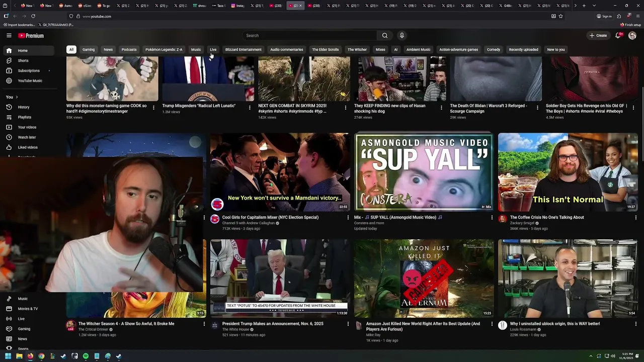
Task: Open options for President Trump announcement video
Action: [x=348, y=324]
